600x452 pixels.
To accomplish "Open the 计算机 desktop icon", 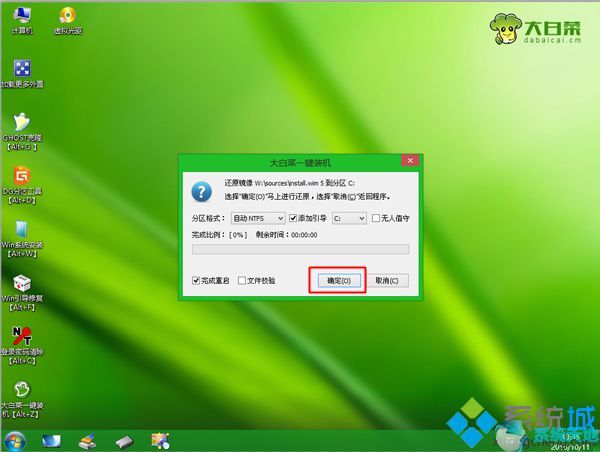I will pos(22,21).
